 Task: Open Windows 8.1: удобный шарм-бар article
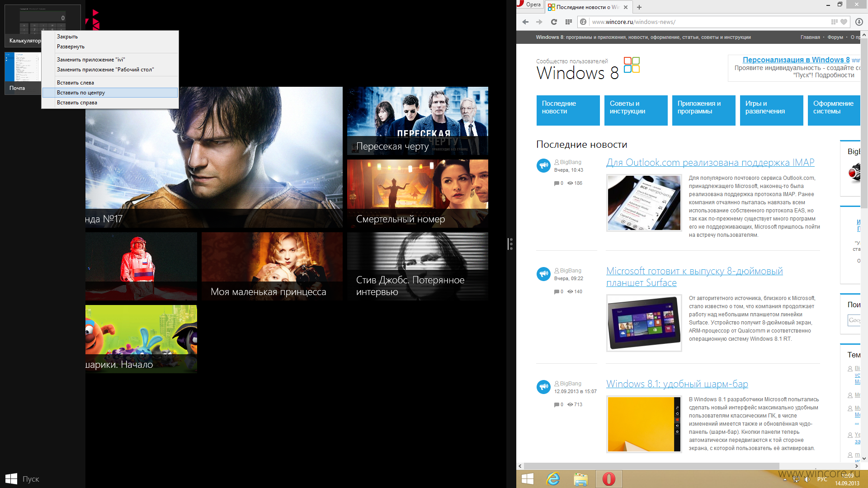point(677,384)
